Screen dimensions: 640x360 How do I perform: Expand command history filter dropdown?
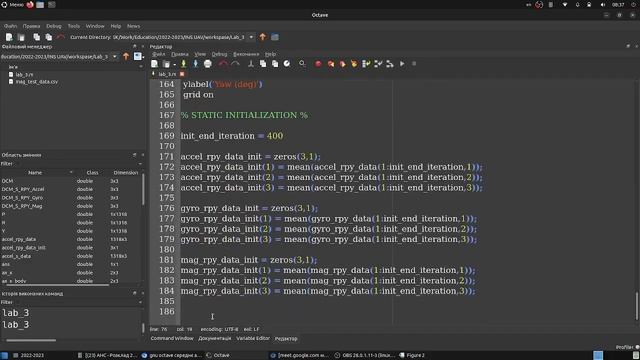tap(140, 302)
